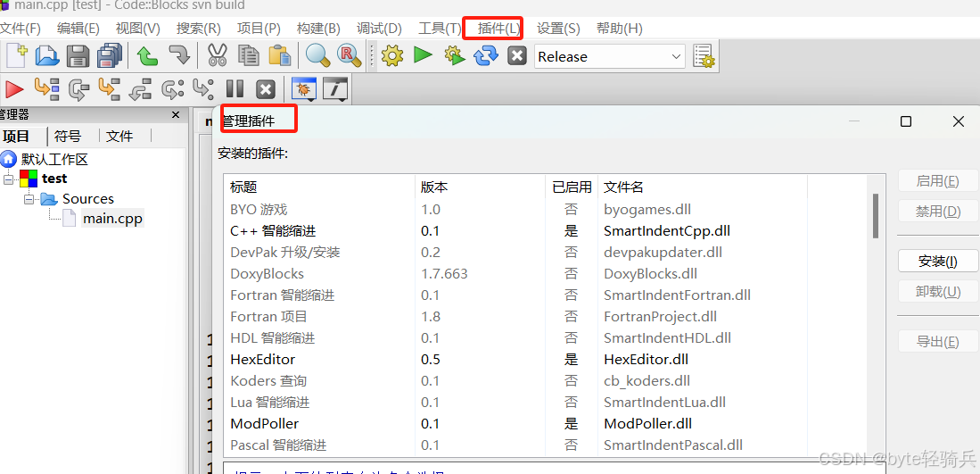Switch to the 符号 tab
The height and width of the screenshot is (474, 980).
point(68,137)
